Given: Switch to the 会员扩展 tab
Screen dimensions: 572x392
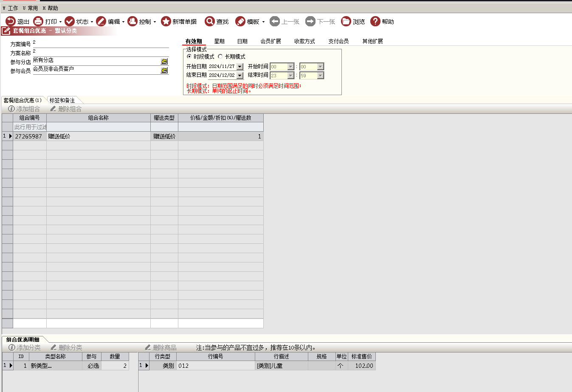Looking at the screenshot, I should coord(271,41).
